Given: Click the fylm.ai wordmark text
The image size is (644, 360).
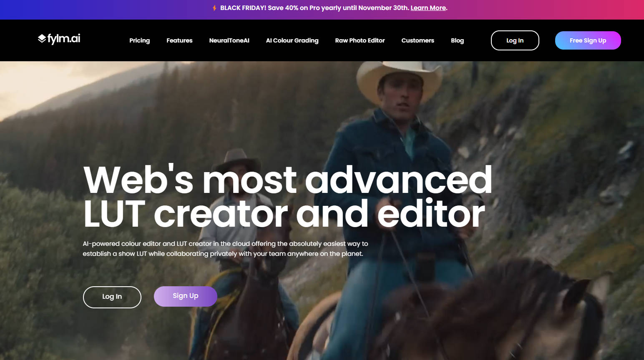Looking at the screenshot, I should tap(64, 39).
